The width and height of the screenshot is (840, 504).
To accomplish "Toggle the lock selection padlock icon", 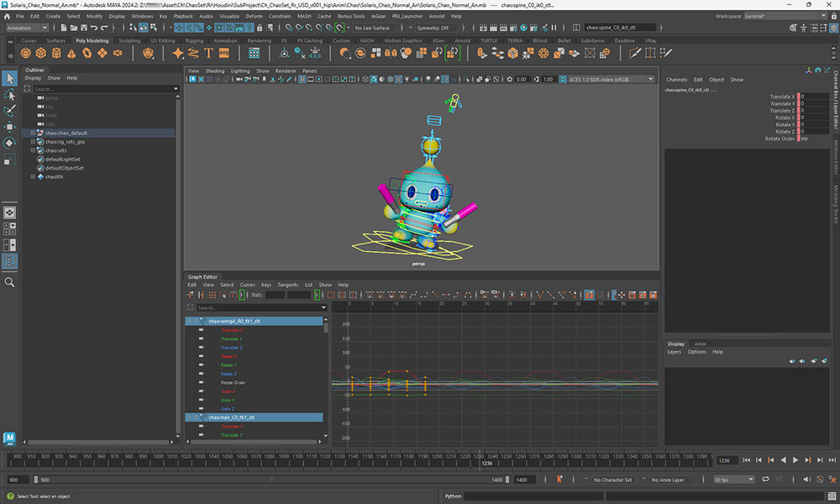I will (260, 28).
